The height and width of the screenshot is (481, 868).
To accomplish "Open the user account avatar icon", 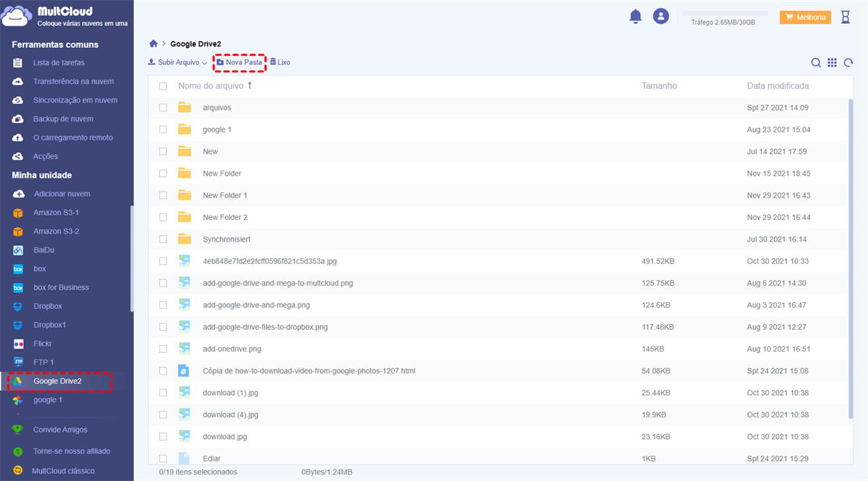I will pos(660,16).
